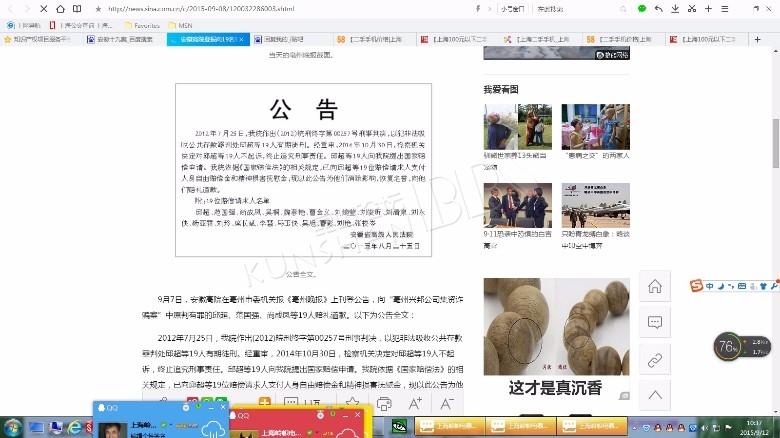Toggle Sogou Chinese/English mode indicator
The image size is (780, 438).
click(709, 287)
